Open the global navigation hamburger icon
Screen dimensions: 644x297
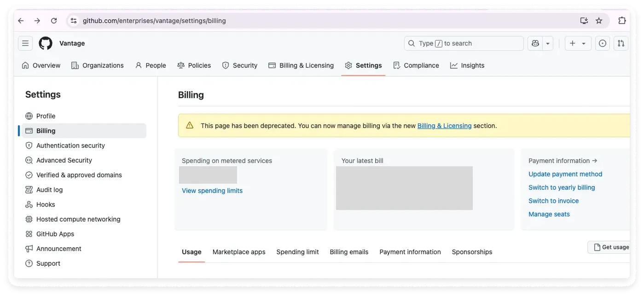coord(25,43)
